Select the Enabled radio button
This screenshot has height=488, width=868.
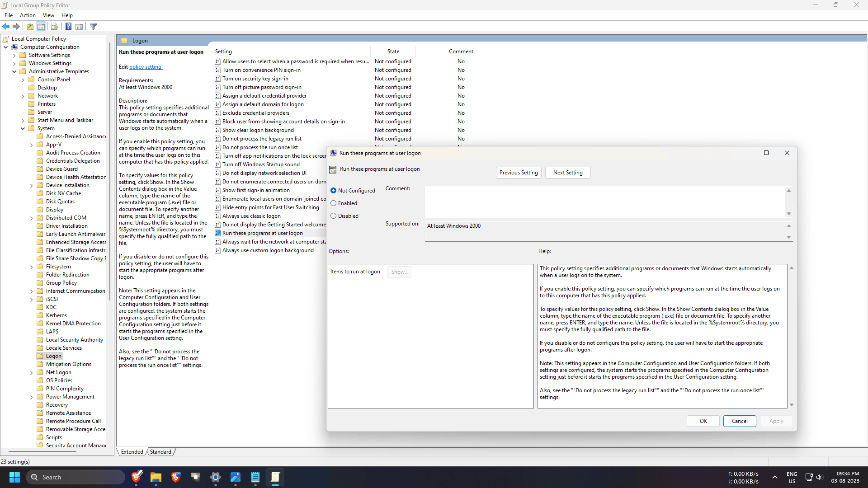tap(334, 203)
